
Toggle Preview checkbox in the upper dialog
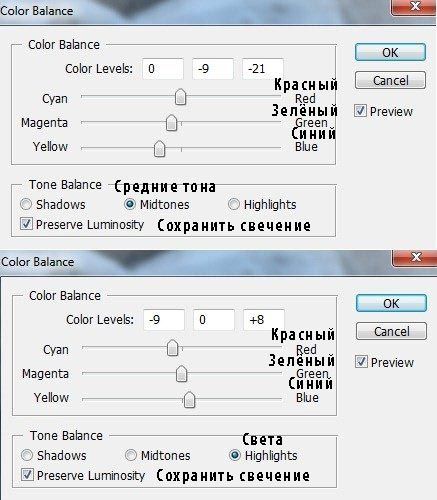(360, 111)
